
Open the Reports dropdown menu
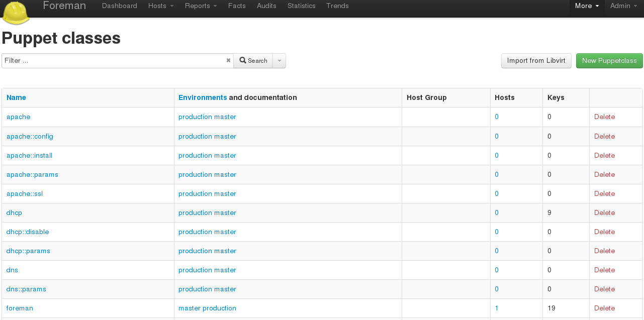[x=201, y=6]
